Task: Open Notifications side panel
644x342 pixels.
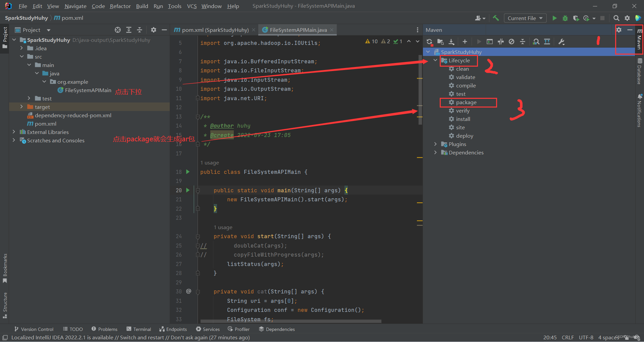Action: (x=640, y=111)
